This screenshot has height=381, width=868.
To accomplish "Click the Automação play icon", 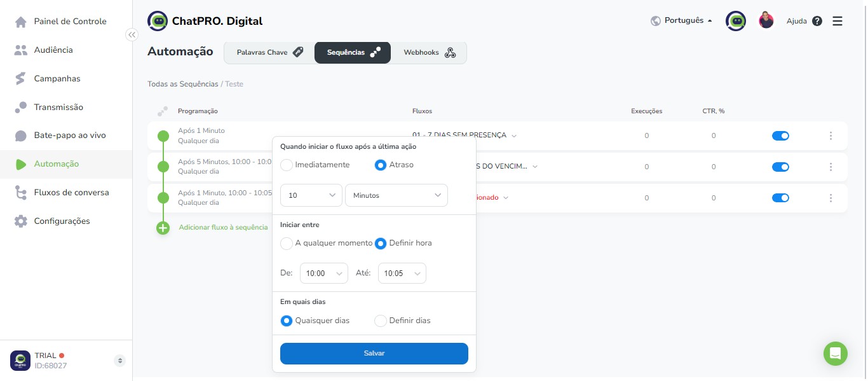I will (x=21, y=164).
